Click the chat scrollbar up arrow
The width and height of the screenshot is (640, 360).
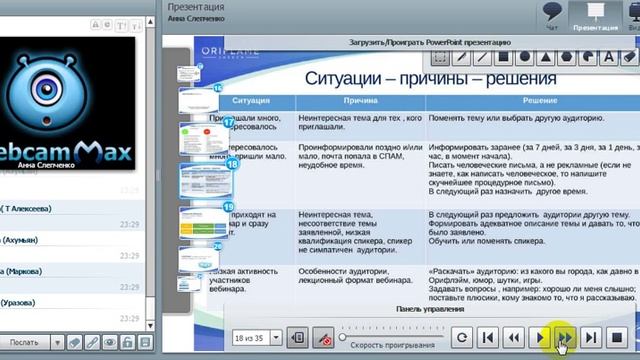click(x=150, y=21)
